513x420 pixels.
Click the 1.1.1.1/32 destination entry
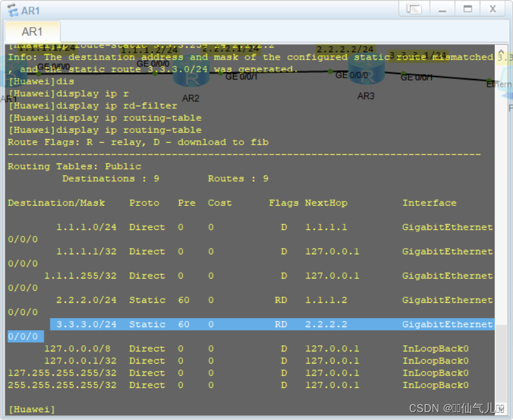[x=86, y=251]
